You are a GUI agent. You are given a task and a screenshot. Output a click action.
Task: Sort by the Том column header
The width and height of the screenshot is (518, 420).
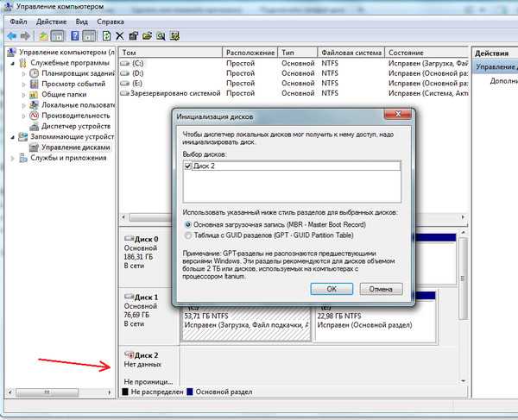[171, 53]
